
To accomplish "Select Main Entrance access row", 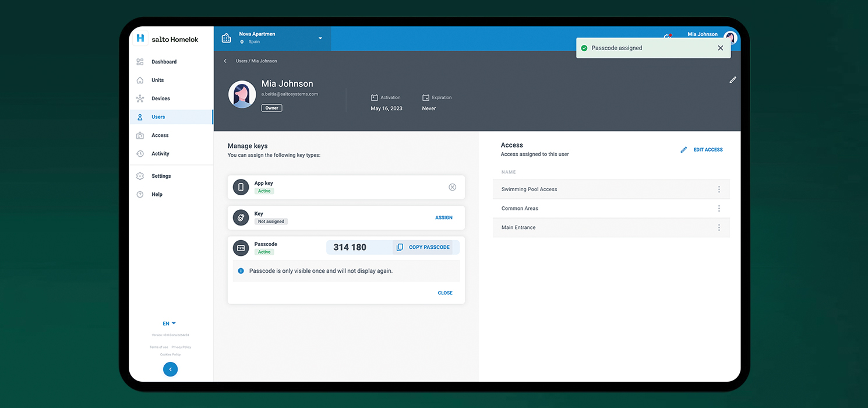I will point(611,228).
